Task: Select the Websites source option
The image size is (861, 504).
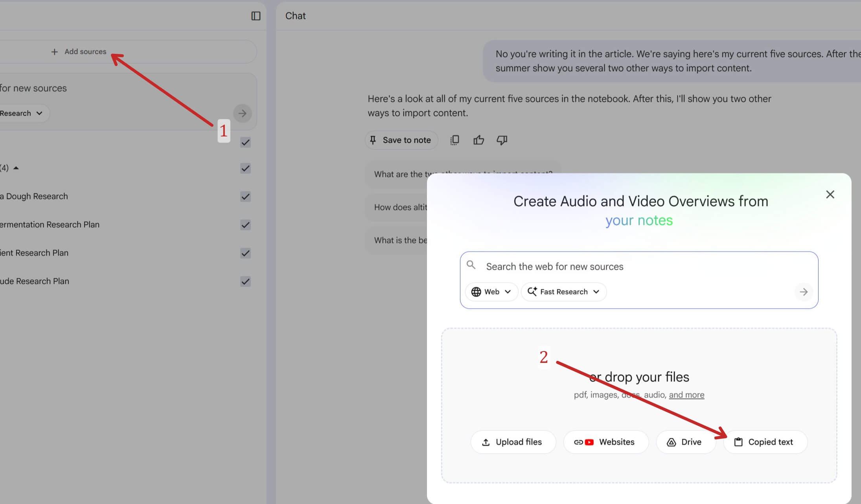Action: [x=605, y=442]
